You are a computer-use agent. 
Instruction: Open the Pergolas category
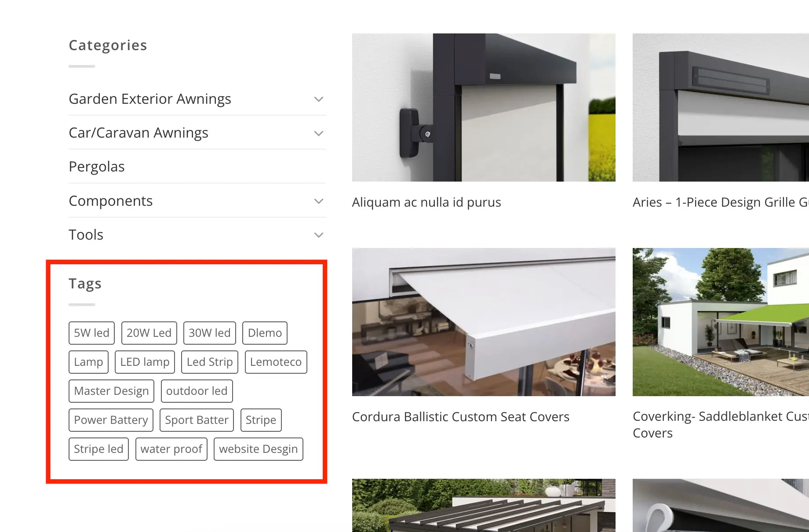(x=97, y=167)
